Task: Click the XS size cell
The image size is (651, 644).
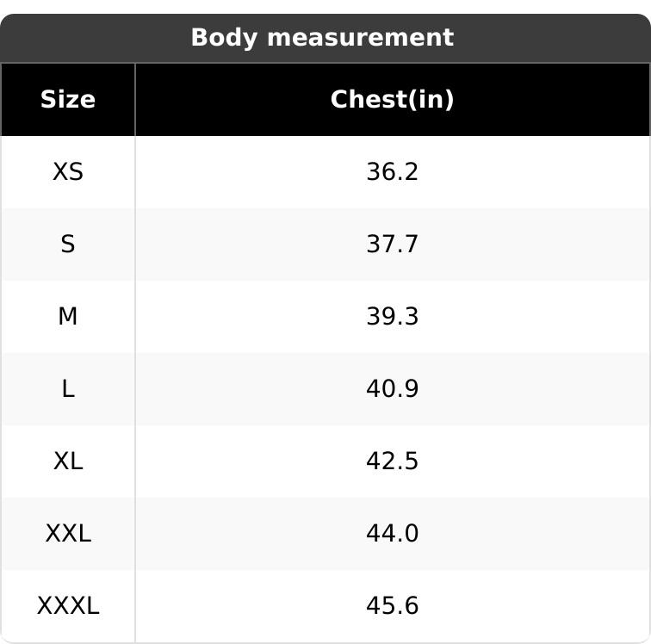Action: (68, 171)
